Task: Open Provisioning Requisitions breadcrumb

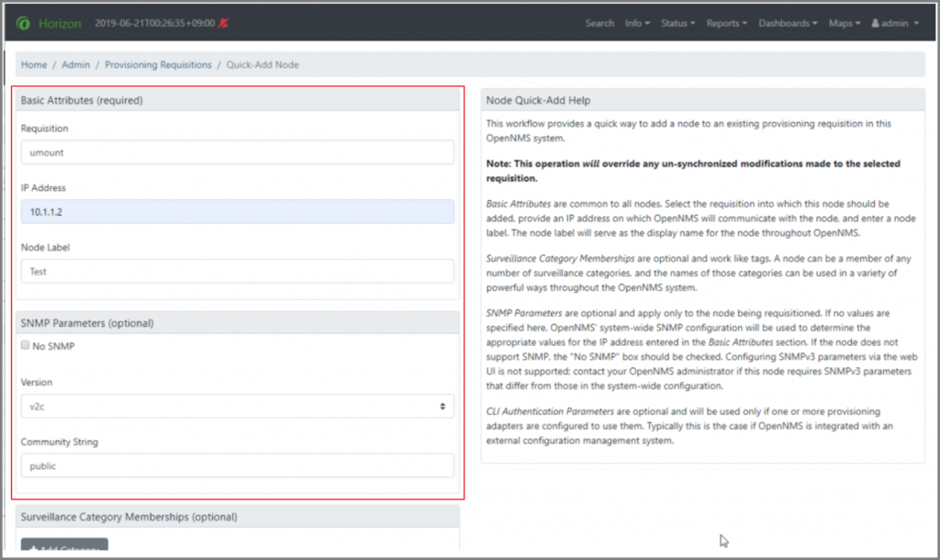Action: pyautogui.click(x=158, y=64)
